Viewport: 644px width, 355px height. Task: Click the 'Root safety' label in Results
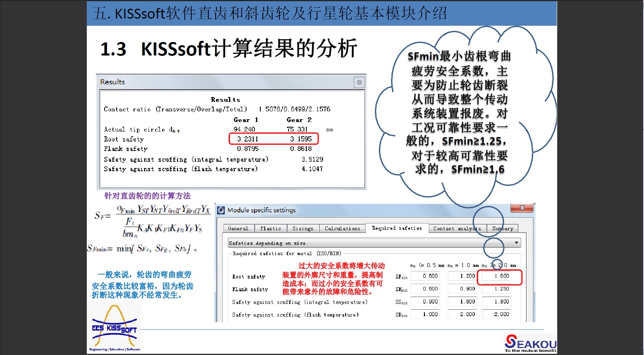(124, 139)
